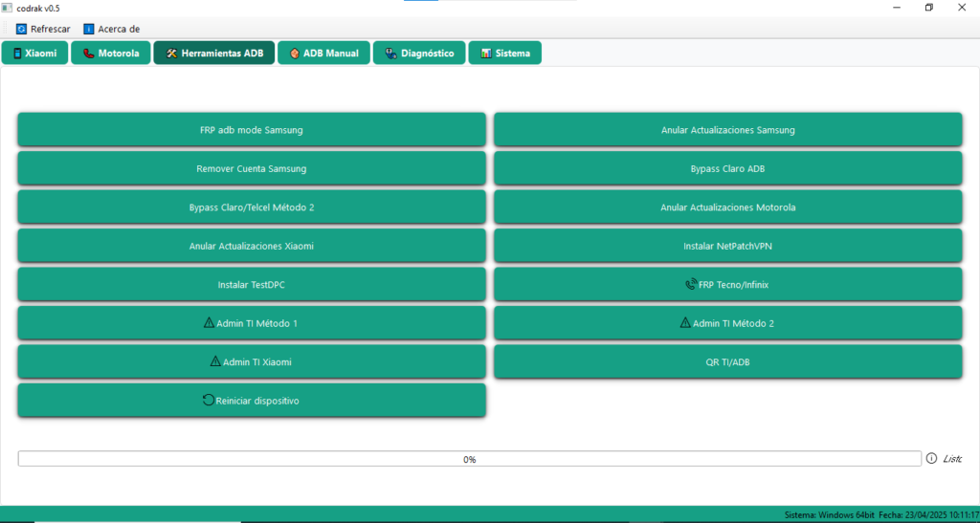Click Anular Actualizaciones Xiaomi

pos(252,246)
